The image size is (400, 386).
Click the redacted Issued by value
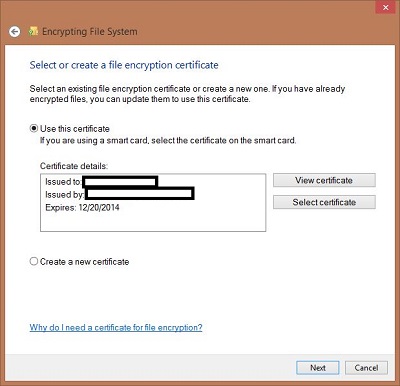pos(140,194)
